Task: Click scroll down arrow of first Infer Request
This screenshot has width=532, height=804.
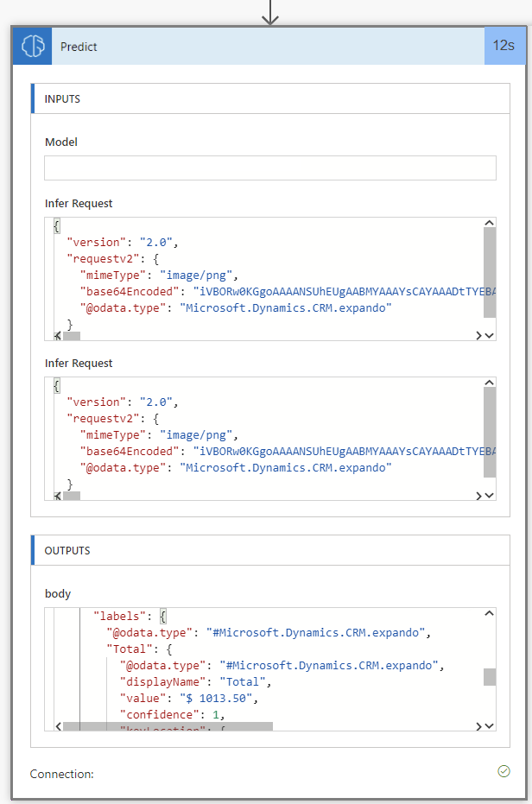Action: [490, 335]
